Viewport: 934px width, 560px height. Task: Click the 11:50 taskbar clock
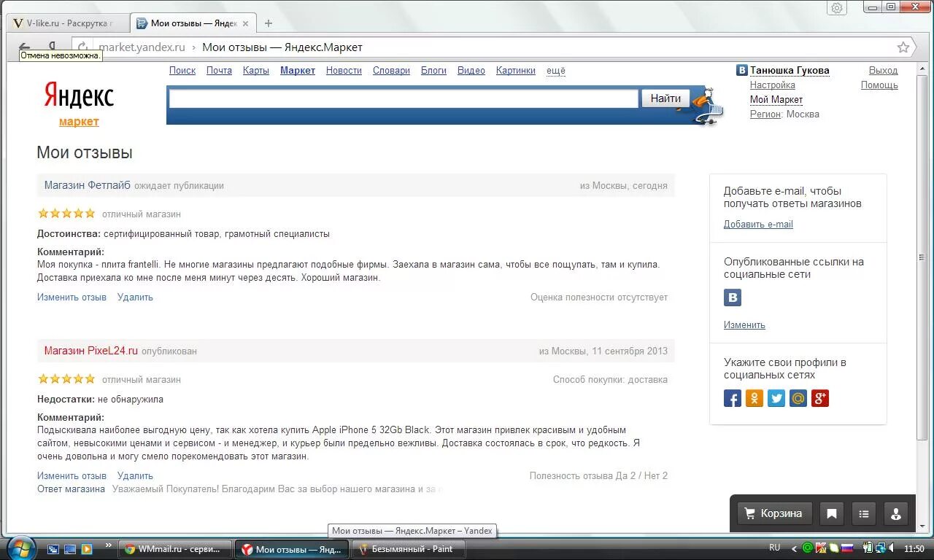point(914,548)
